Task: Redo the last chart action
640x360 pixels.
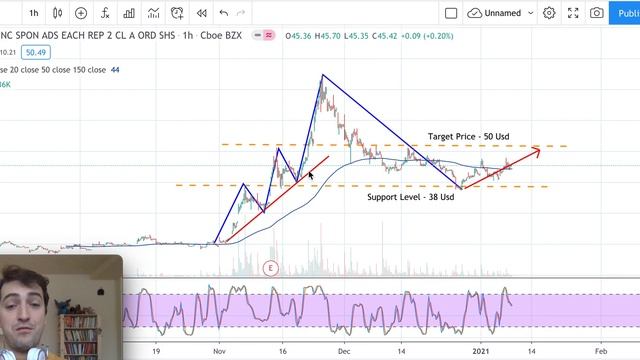Action: pyautogui.click(x=241, y=13)
